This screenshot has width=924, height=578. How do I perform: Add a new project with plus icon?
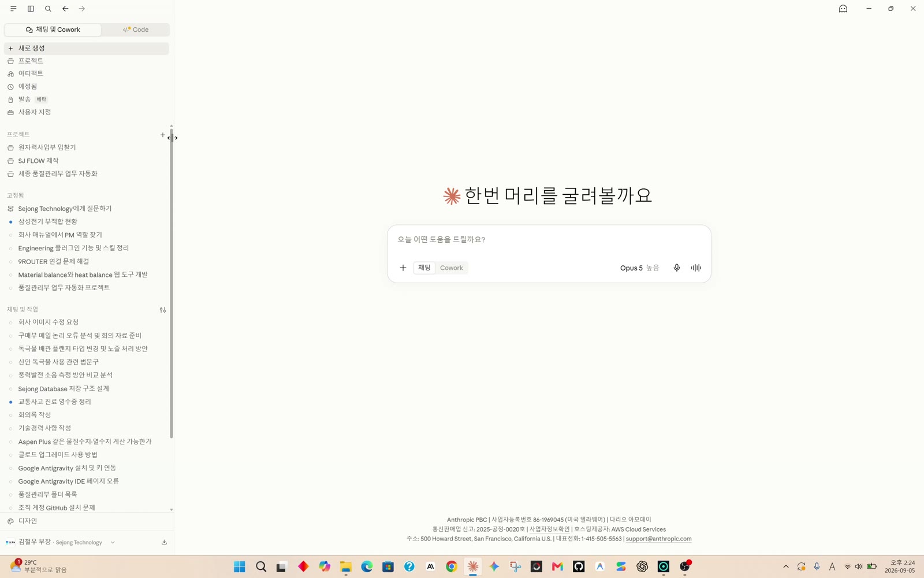click(x=163, y=135)
